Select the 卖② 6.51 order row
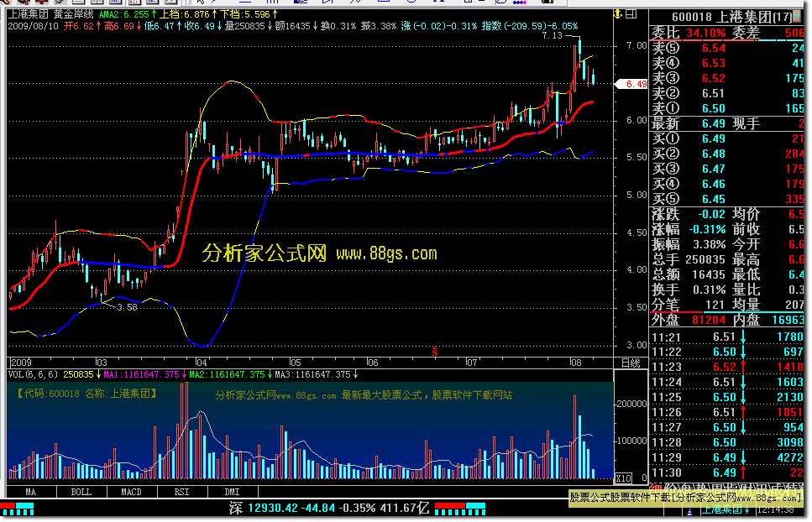Screen dimensions: 812x522 tap(727, 93)
